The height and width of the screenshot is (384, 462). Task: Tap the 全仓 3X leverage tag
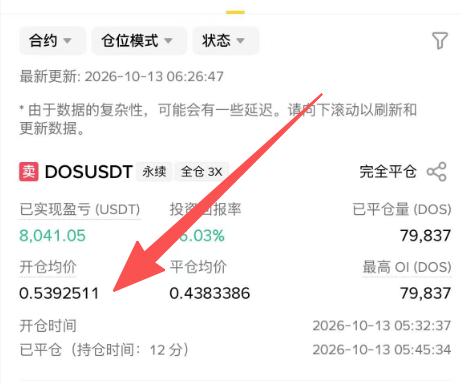(x=202, y=172)
